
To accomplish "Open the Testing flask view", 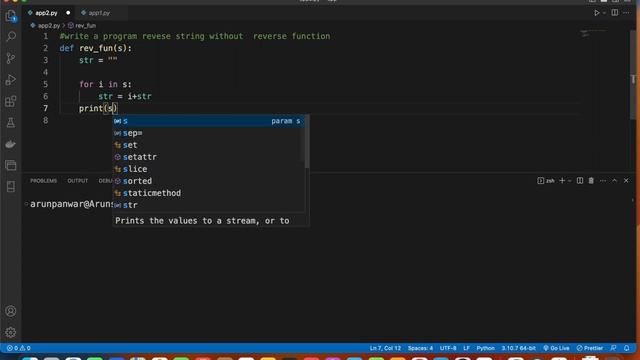I will click(11, 122).
